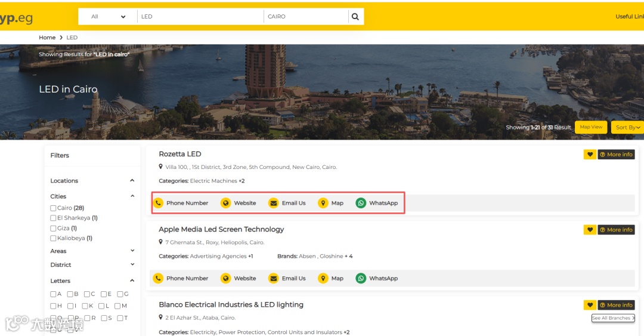The width and height of the screenshot is (644, 336).
Task: Click Rozetta LED Electric Machines category
Action: click(x=213, y=181)
